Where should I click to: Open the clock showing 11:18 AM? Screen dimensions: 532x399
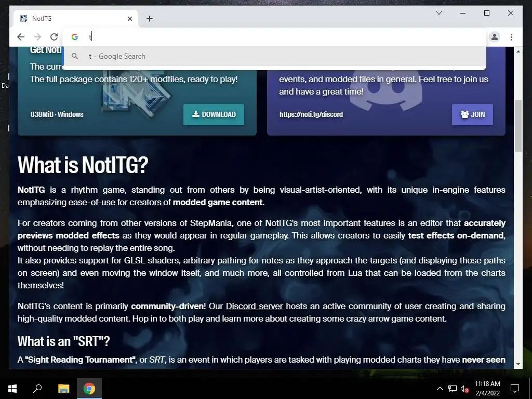(487, 389)
